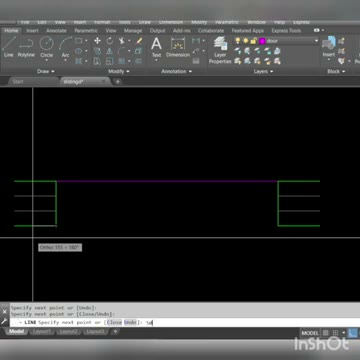Open Circle tool options dropdown
This screenshot has height=360, width=360.
pos(47,61)
